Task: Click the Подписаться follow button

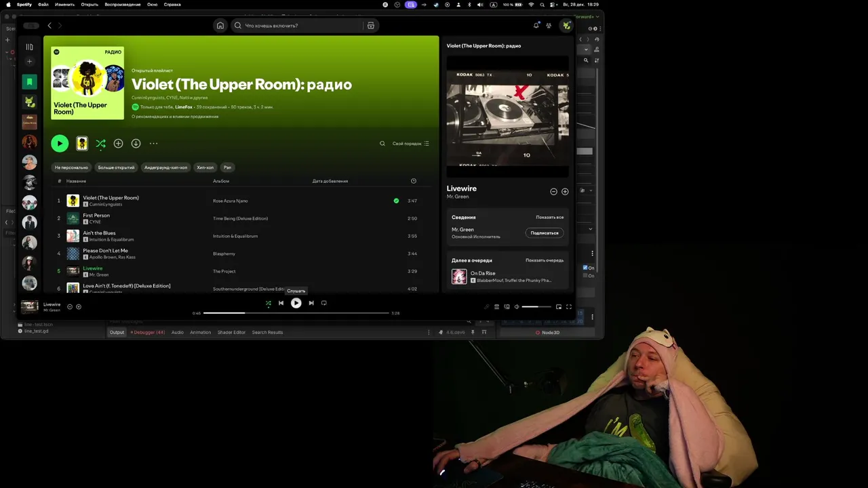Action: click(545, 233)
